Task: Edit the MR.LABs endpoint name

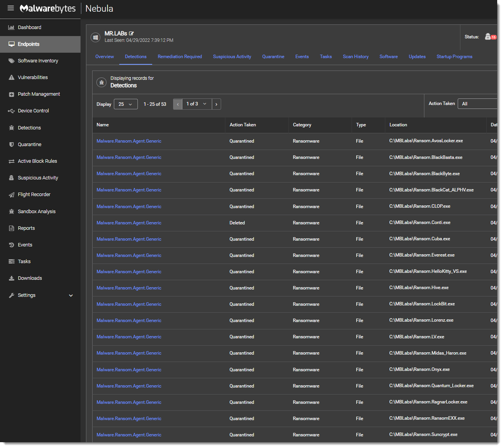Action: click(x=131, y=34)
